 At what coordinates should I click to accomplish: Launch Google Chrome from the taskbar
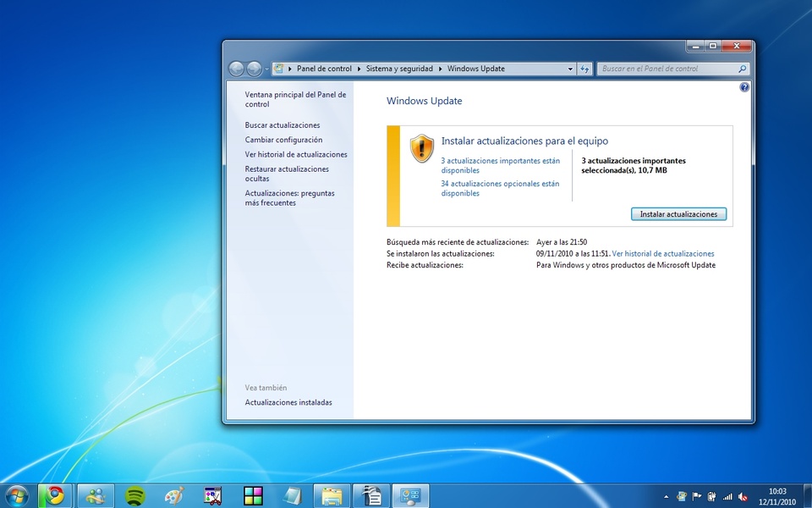point(55,495)
